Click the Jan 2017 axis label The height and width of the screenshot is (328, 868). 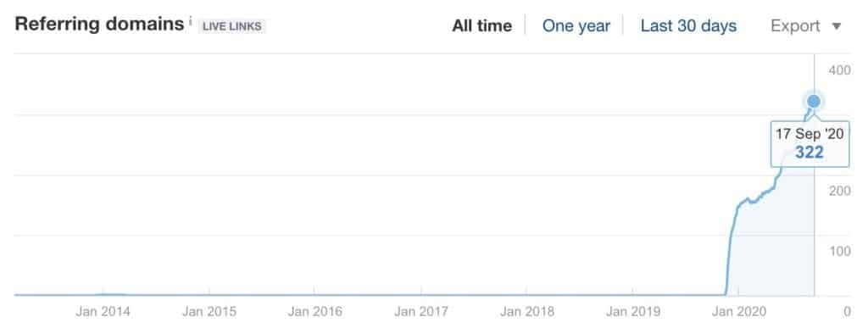click(x=421, y=311)
